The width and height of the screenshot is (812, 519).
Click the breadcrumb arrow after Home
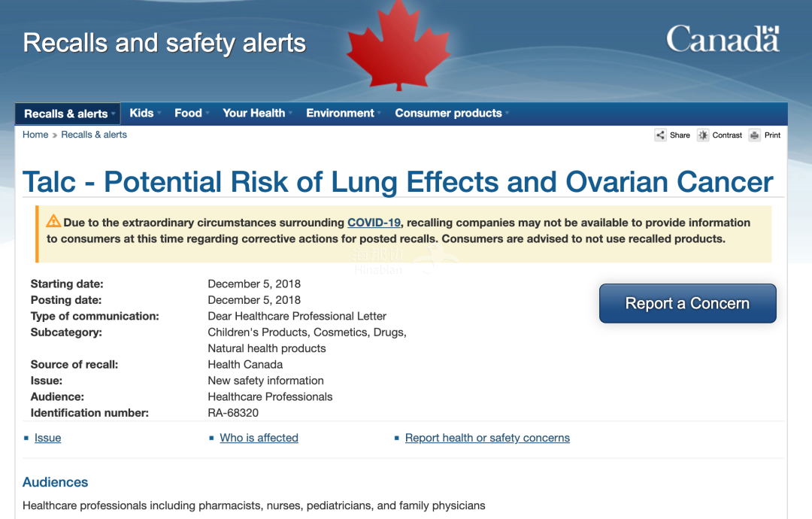54,135
